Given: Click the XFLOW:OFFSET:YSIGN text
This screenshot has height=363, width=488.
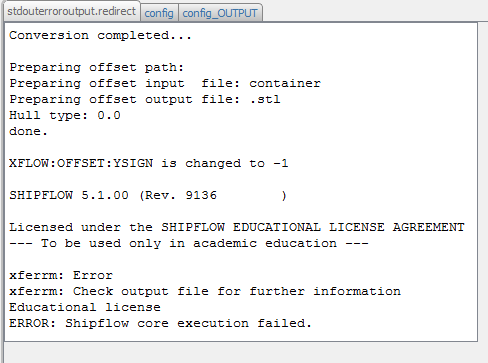Looking at the screenshot, I should pos(81,163).
